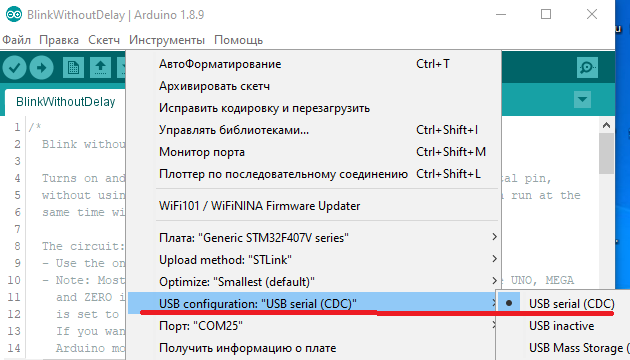Create new sketch with document icon
This screenshot has width=630, height=360.
pyautogui.click(x=73, y=68)
